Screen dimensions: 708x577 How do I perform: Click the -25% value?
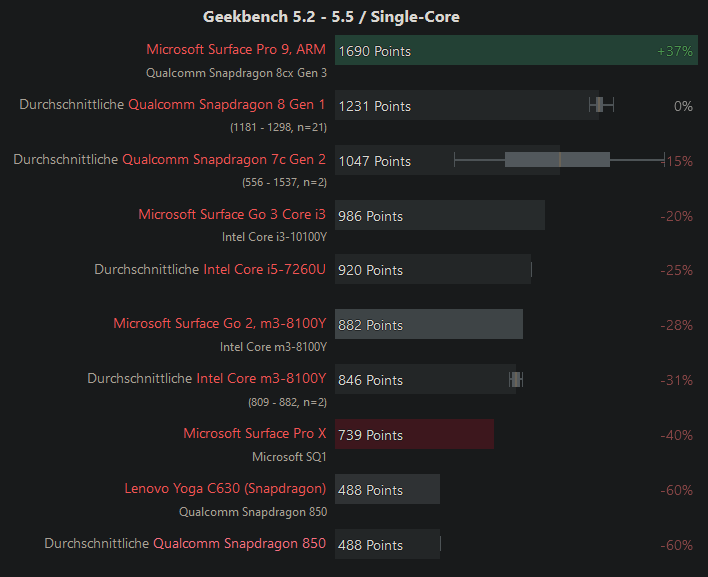tap(676, 270)
